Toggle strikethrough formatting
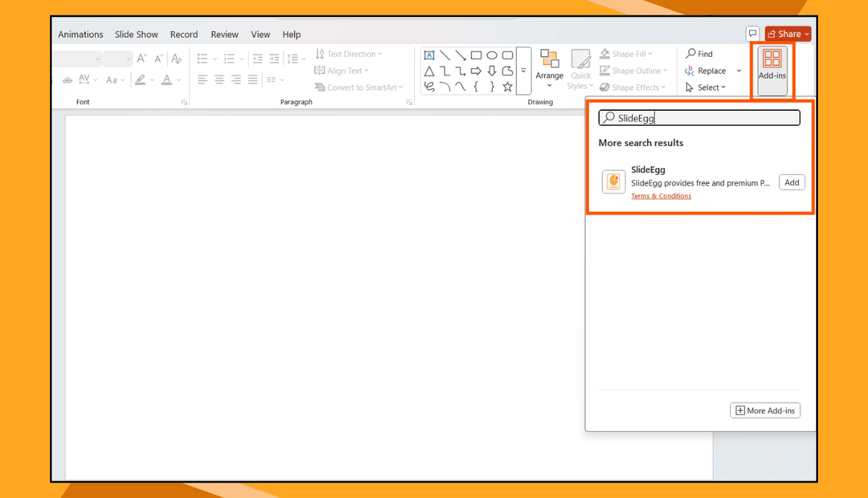 click(x=67, y=79)
